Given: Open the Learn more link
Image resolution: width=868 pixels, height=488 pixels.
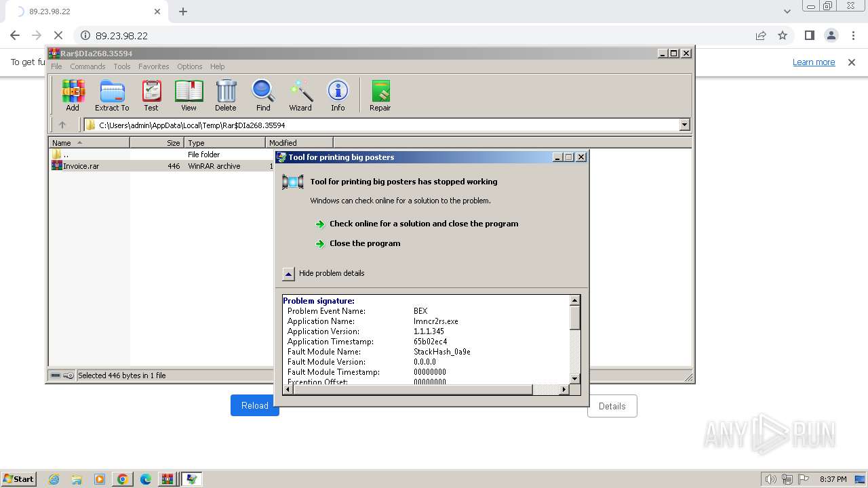Looking at the screenshot, I should [814, 62].
